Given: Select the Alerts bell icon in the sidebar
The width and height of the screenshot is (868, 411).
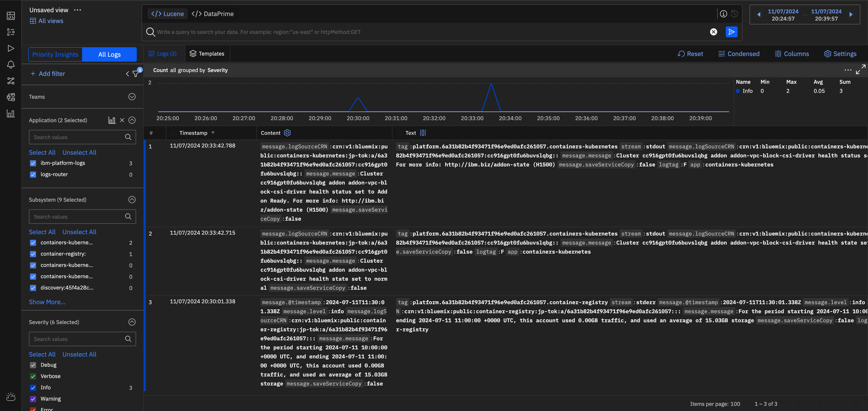Looking at the screenshot, I should click(x=10, y=64).
